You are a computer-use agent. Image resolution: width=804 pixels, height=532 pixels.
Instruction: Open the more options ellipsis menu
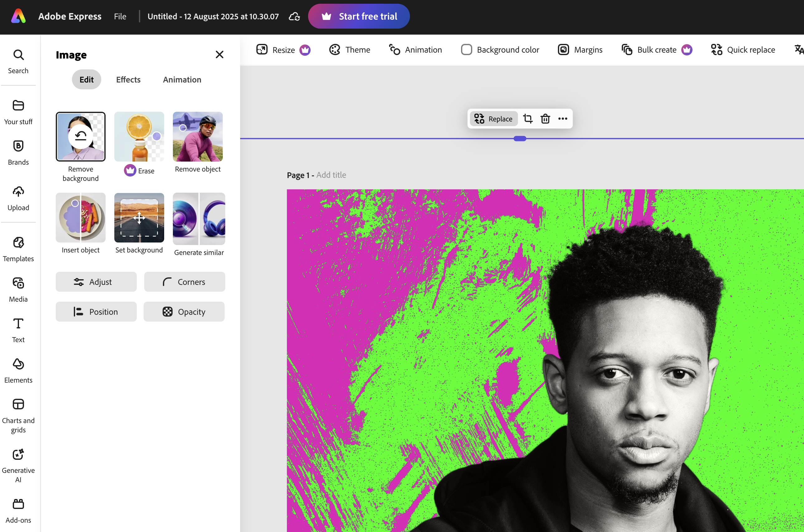pos(563,118)
